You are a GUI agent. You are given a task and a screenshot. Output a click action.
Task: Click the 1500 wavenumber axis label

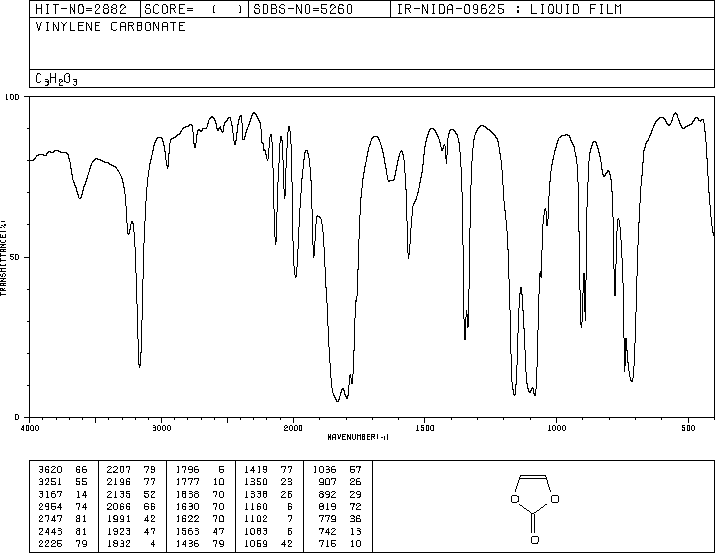coord(425,428)
